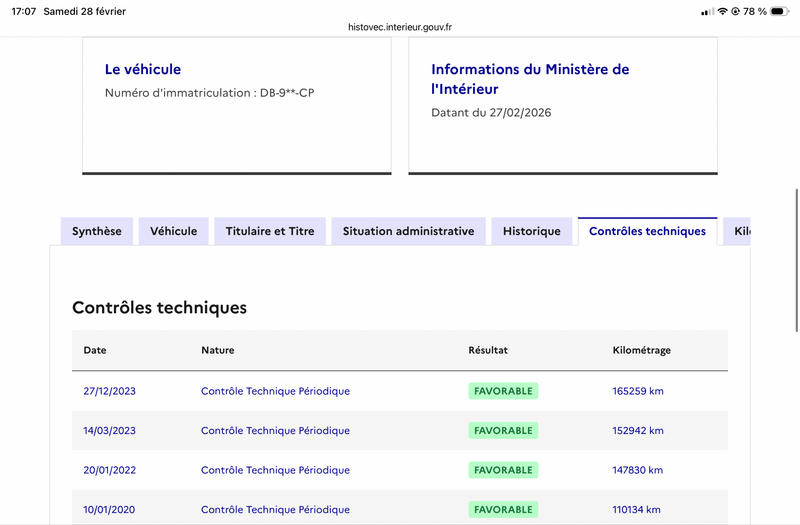This screenshot has height=525, width=800.
Task: Tap the battery icon in status bar
Action: coord(780,11)
